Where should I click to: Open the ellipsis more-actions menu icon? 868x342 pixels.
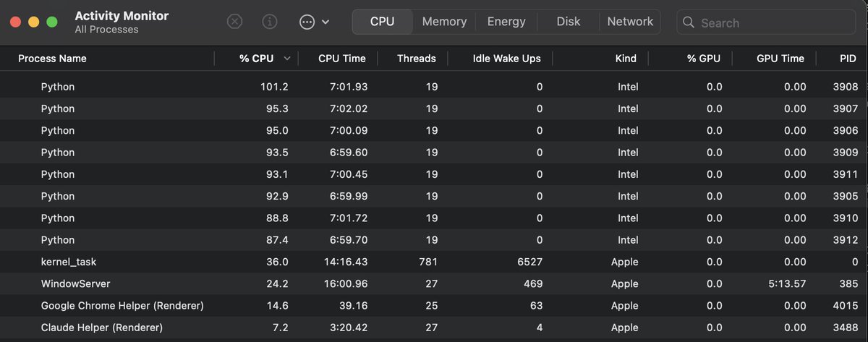[307, 22]
